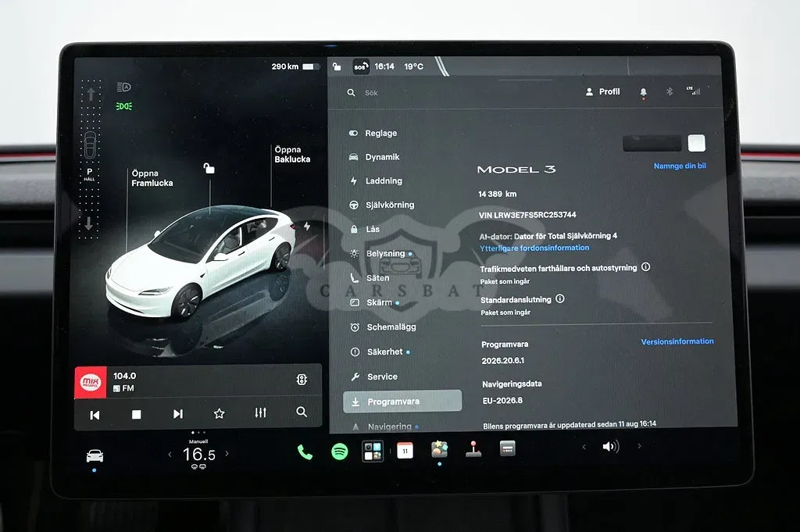
Task: Open the Toybox app icon
Action: click(x=439, y=449)
